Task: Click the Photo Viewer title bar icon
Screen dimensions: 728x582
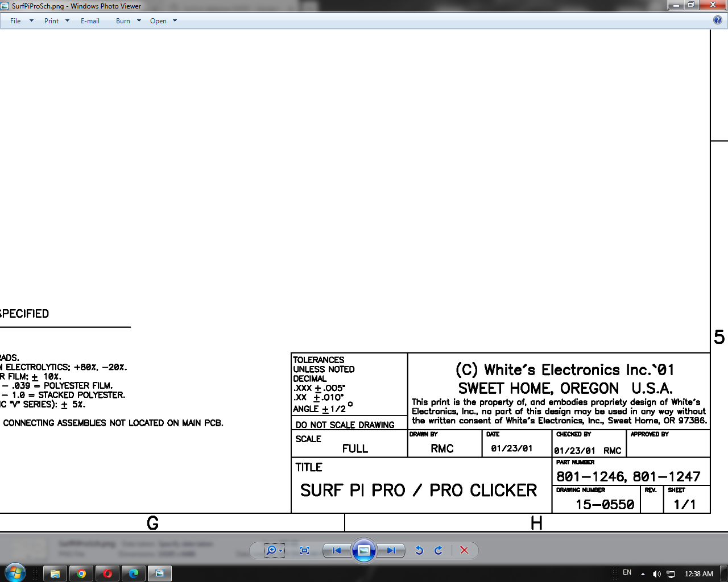Action: [x=5, y=6]
